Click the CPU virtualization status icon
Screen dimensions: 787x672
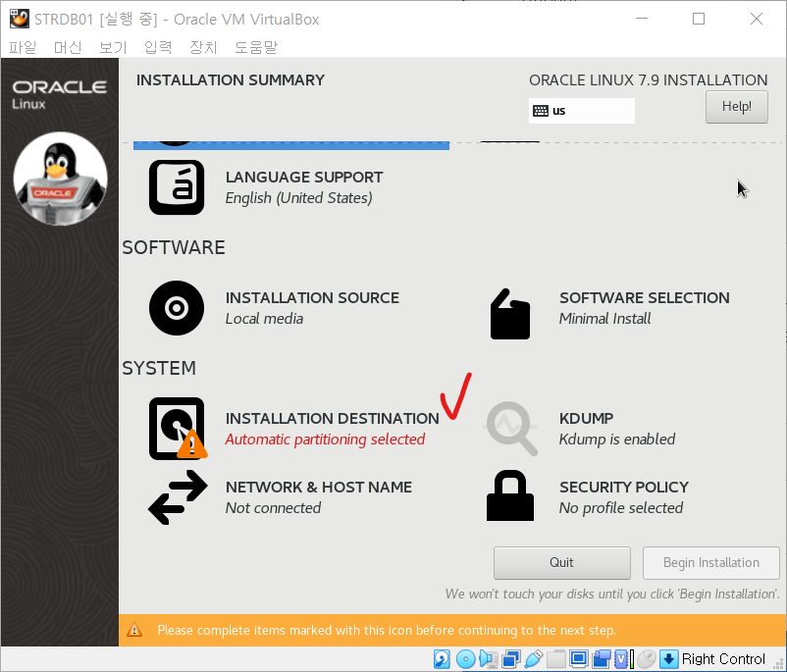(x=623, y=659)
